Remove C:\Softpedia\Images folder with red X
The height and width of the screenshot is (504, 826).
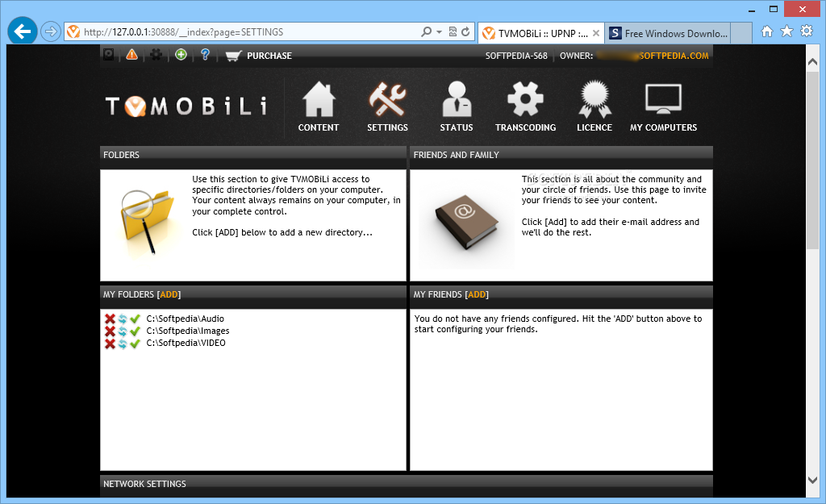pyautogui.click(x=110, y=331)
